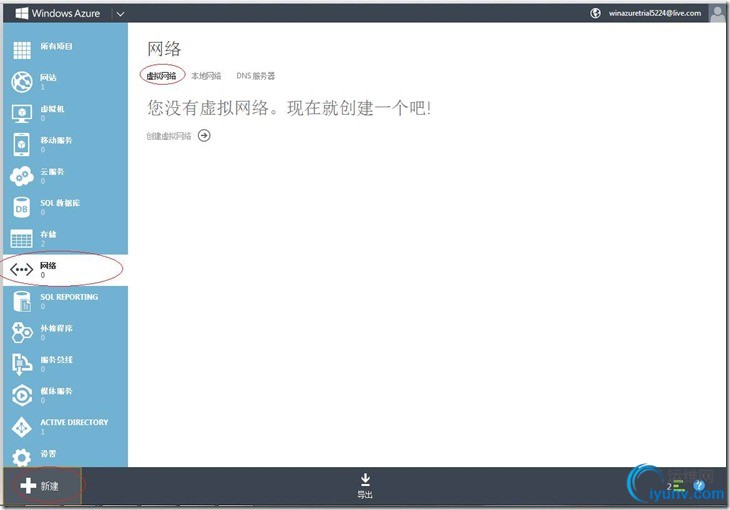Image resolution: width=730 pixels, height=510 pixels.
Task: Open ACTIVE DIRECTORY icon in sidebar
Action: point(22,427)
